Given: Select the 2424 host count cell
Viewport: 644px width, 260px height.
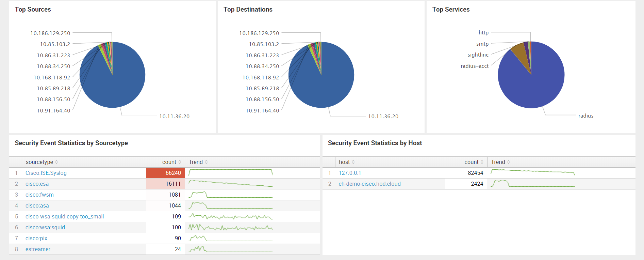Looking at the screenshot, I should 466,184.
